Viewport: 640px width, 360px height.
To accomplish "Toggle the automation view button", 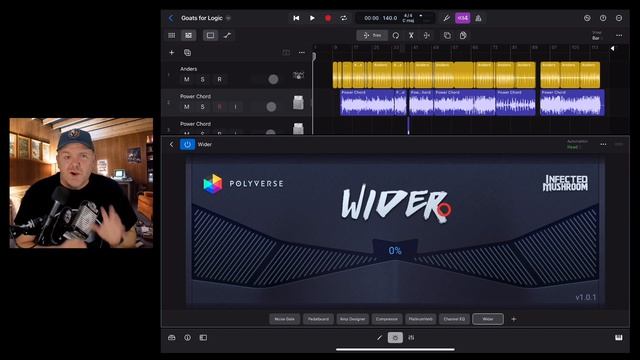I will pyautogui.click(x=227, y=36).
